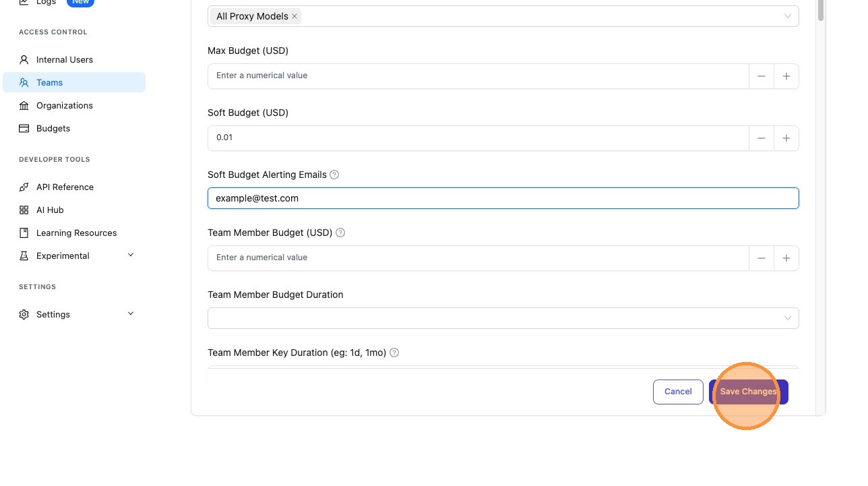Expand the Settings sidebar section
Viewport: 868px width, 486px height.
coord(131,314)
